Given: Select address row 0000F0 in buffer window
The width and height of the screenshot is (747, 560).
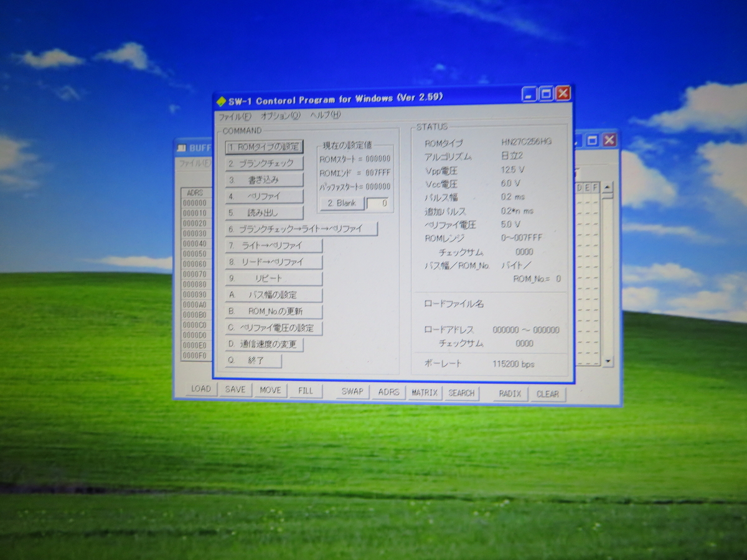Looking at the screenshot, I should pyautogui.click(x=195, y=356).
